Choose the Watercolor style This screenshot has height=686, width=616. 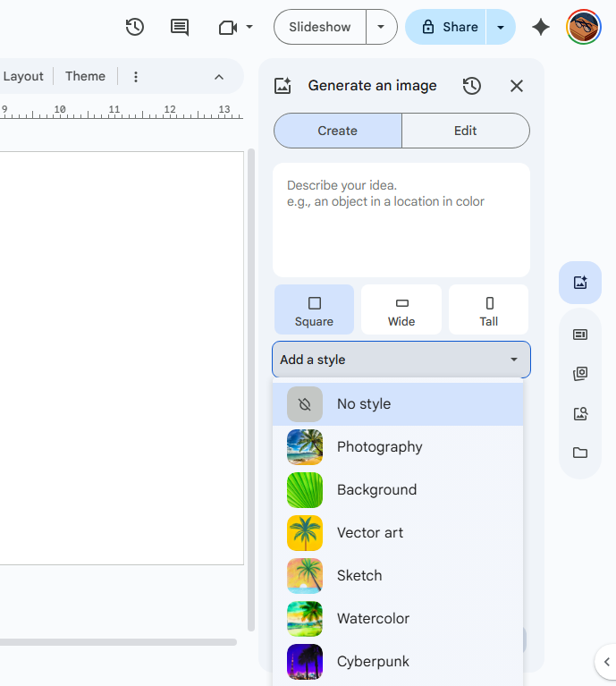[x=398, y=618]
